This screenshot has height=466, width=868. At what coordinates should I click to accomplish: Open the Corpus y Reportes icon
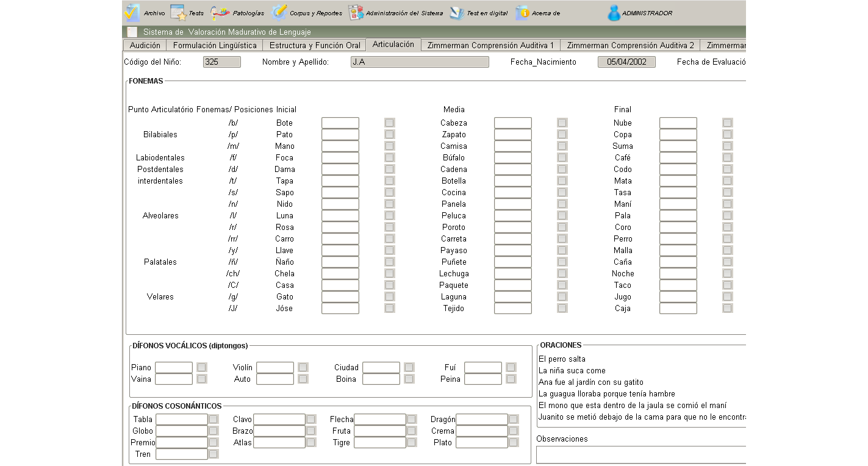[279, 13]
